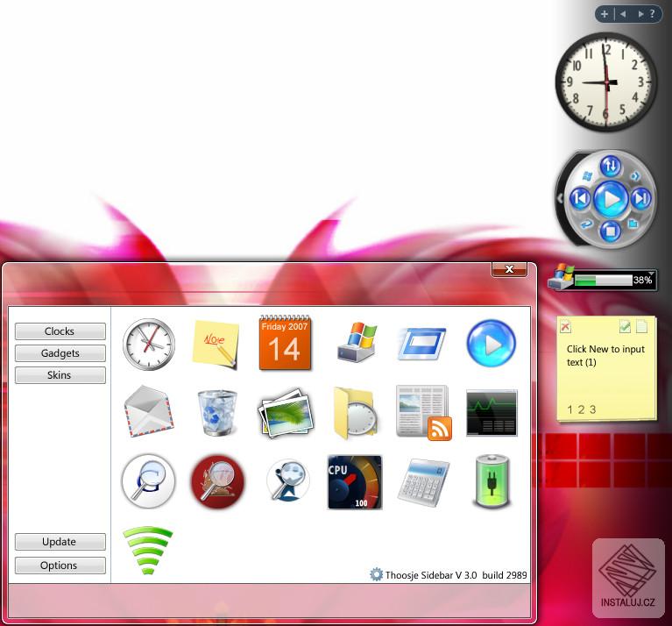Image resolution: width=672 pixels, height=626 pixels.
Task: Select the drive meter gadget with Windows flag
Action: coord(357,343)
